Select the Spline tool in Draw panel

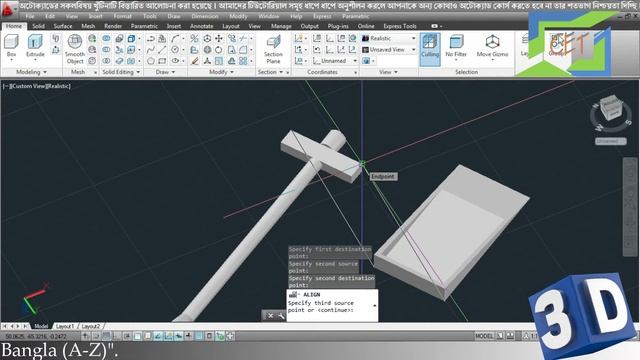[x=151, y=50]
